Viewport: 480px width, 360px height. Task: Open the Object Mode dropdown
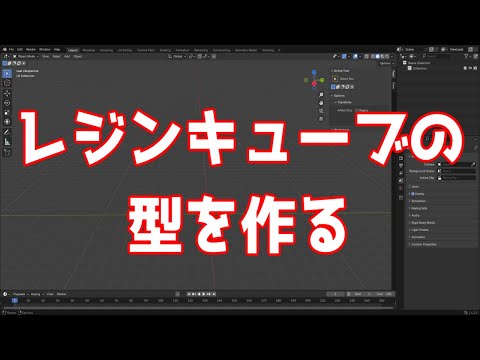pos(26,56)
